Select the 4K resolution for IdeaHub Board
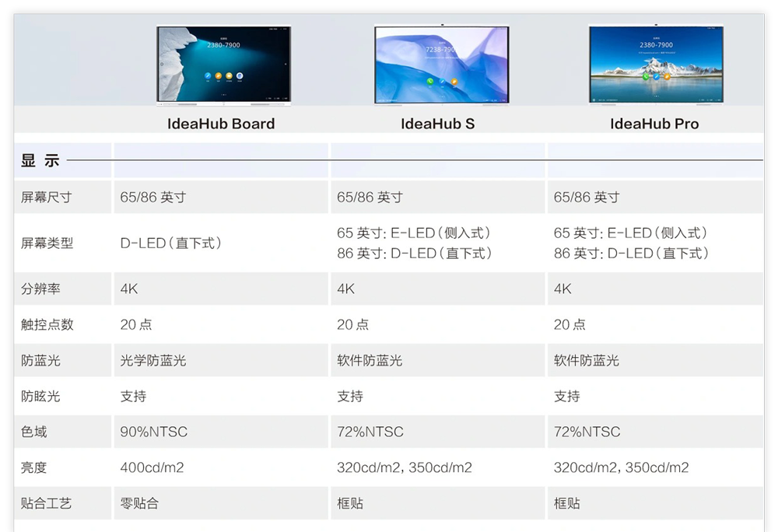Image resolution: width=778 pixels, height=532 pixels. [x=129, y=289]
